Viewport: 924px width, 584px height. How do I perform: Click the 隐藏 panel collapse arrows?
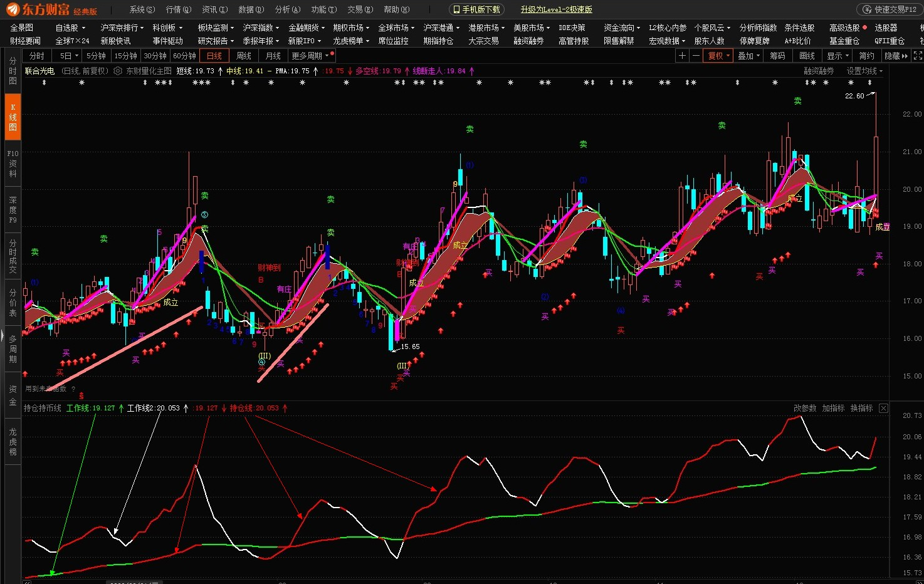[896, 56]
